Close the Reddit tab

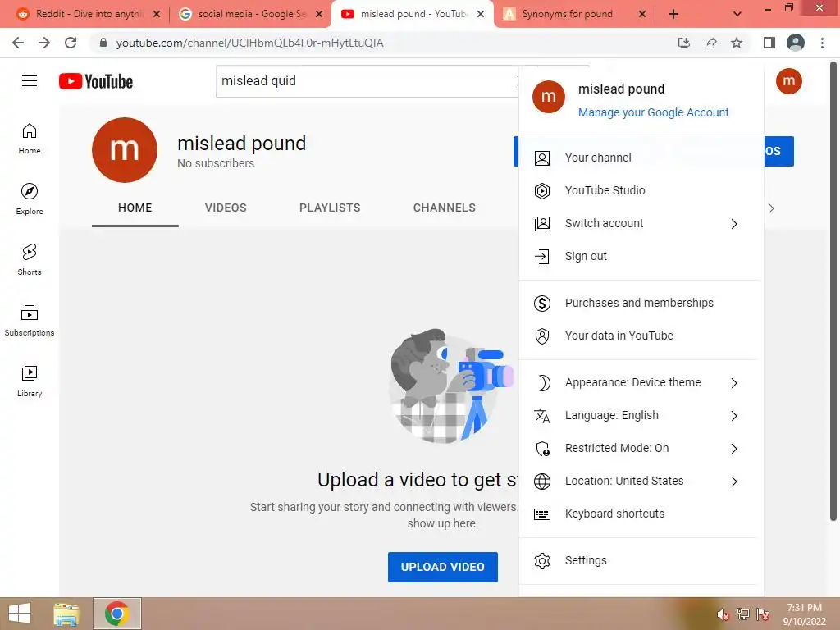coord(157,14)
